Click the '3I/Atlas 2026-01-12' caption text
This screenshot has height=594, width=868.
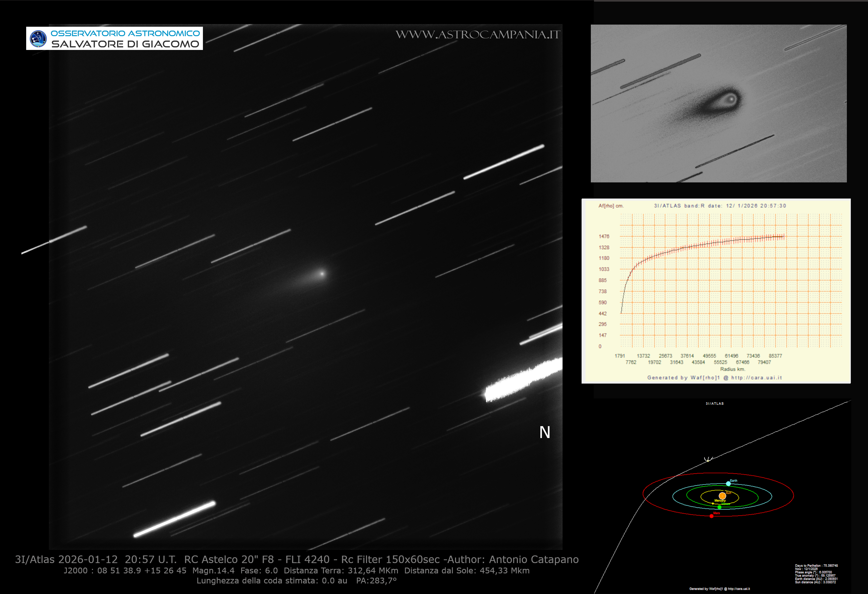point(66,559)
